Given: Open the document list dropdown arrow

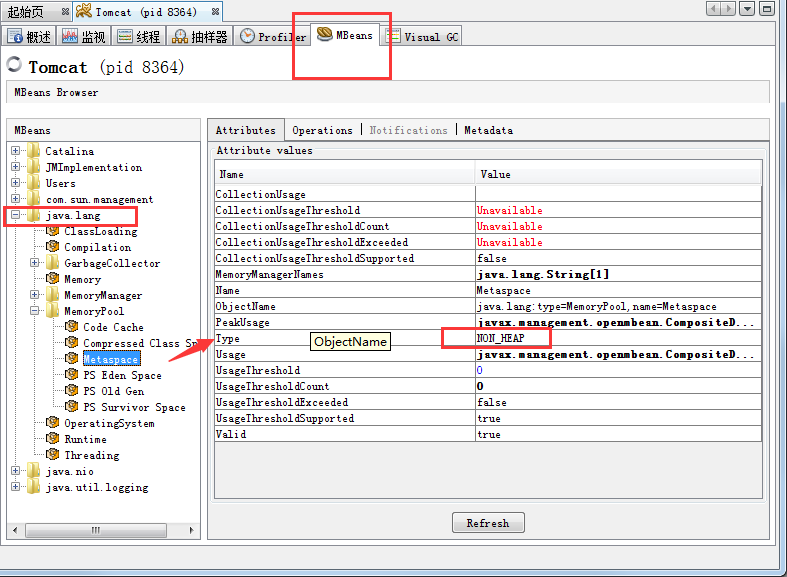Looking at the screenshot, I should click(x=747, y=9).
